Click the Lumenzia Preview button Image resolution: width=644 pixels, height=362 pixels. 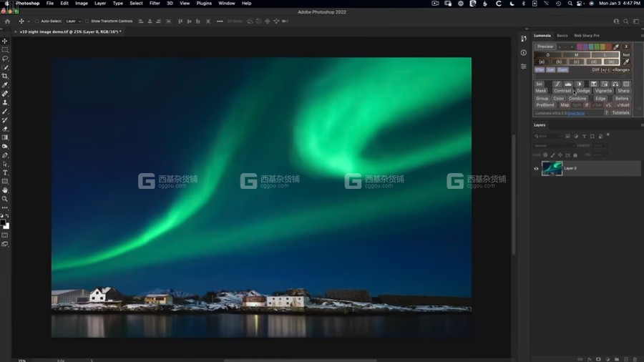(x=545, y=47)
